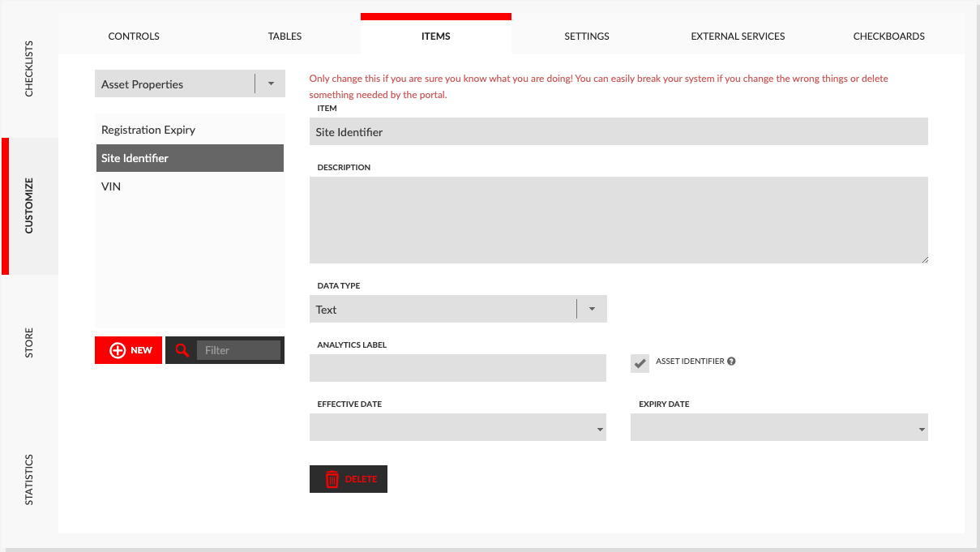Image resolution: width=980 pixels, height=552 pixels.
Task: Open the Checkboards tab
Action: [889, 36]
